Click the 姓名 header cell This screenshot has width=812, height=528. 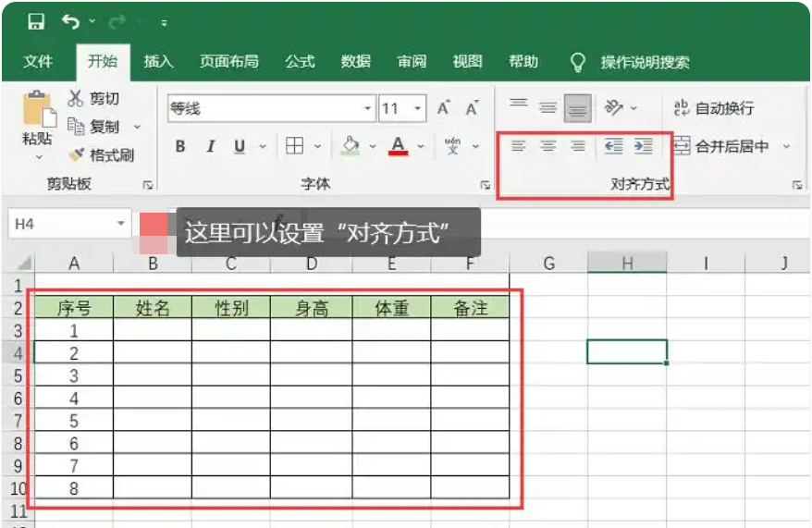point(153,308)
